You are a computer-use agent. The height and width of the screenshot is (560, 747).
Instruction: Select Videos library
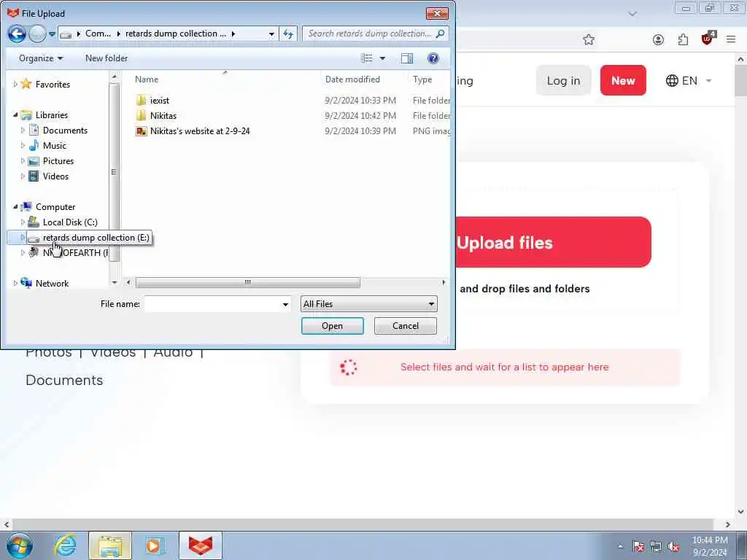55,176
